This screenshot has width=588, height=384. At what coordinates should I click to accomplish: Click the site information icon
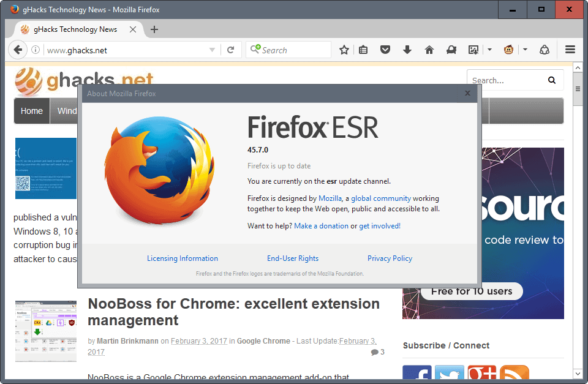point(36,50)
